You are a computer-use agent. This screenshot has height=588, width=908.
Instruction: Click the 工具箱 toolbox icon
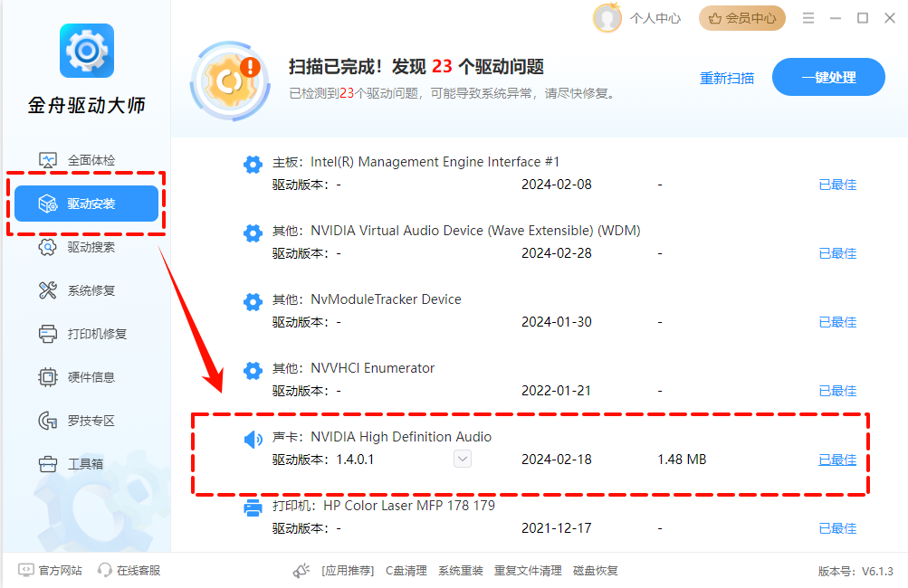(47, 464)
